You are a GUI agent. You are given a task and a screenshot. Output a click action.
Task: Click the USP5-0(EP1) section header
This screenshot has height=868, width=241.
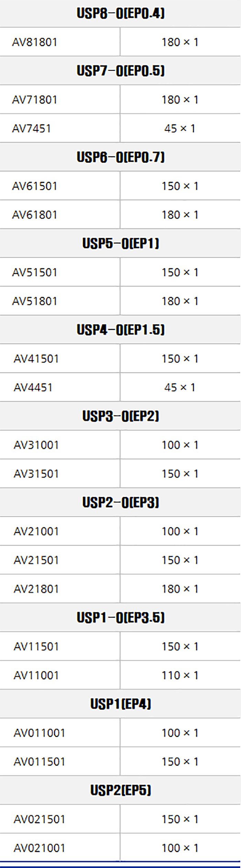pyautogui.click(x=120, y=244)
